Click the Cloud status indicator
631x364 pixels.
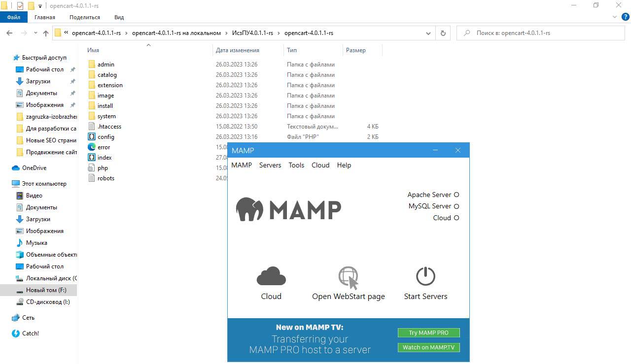pyautogui.click(x=456, y=218)
